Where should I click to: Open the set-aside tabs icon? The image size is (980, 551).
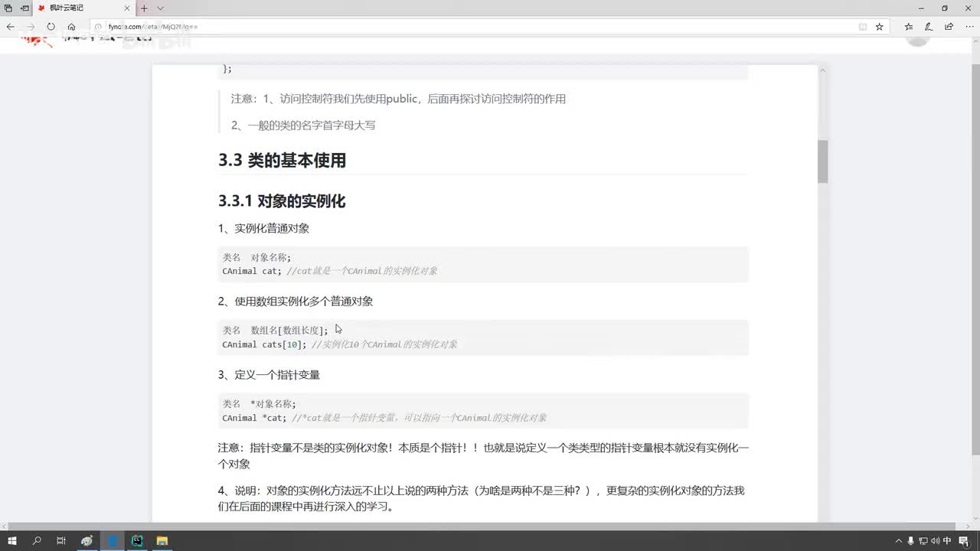[8, 8]
